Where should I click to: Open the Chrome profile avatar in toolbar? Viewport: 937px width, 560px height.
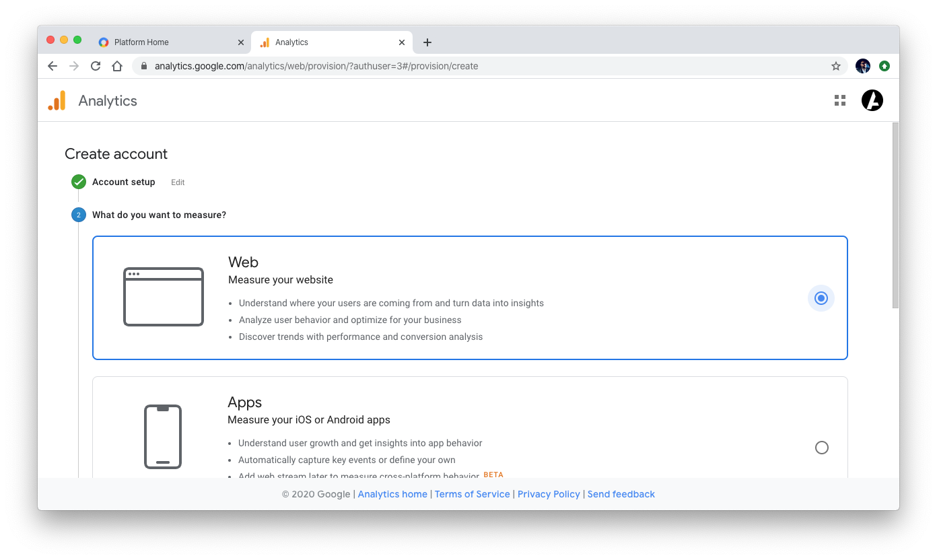tap(863, 66)
